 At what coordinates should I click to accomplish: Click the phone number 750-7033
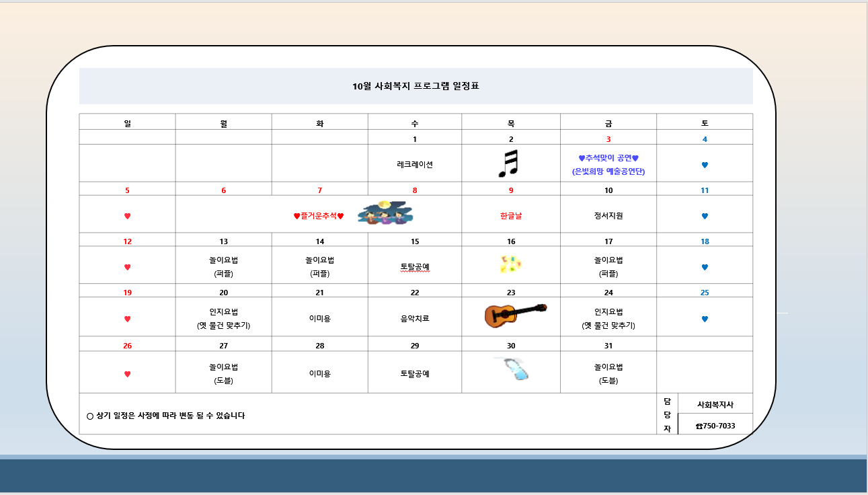tap(715, 426)
